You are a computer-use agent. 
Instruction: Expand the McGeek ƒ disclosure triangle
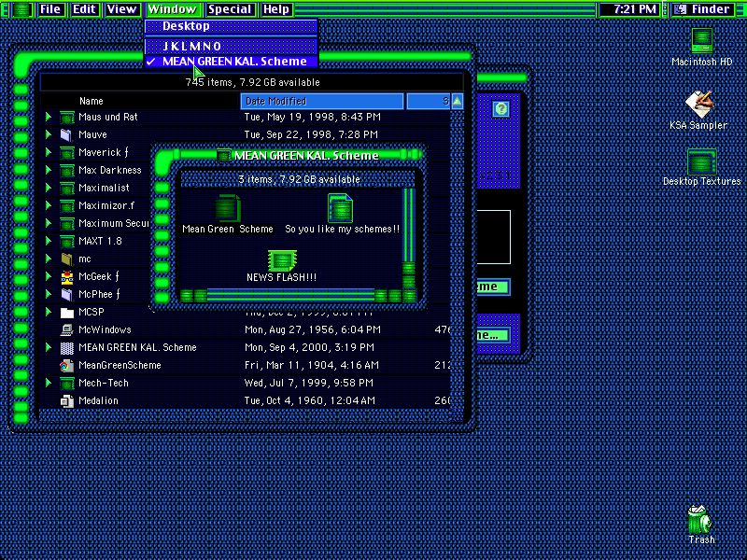[49, 276]
